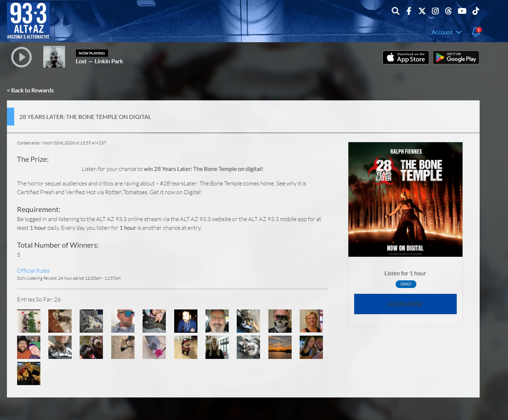Open the Bone Temple movie poster image
The height and width of the screenshot is (420, 508).
[x=405, y=199]
